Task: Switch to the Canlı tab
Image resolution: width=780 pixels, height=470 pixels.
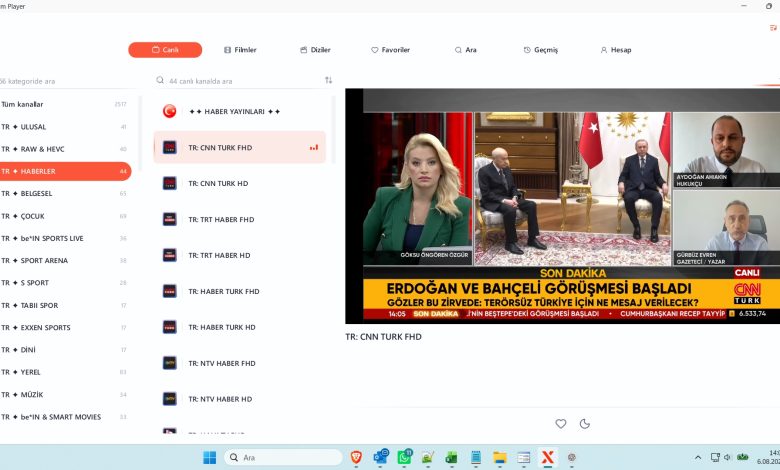Action: [165, 50]
